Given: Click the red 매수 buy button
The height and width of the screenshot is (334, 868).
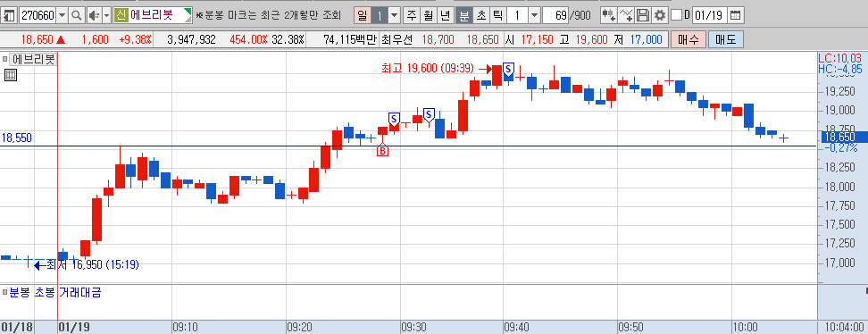Looking at the screenshot, I should click(689, 40).
